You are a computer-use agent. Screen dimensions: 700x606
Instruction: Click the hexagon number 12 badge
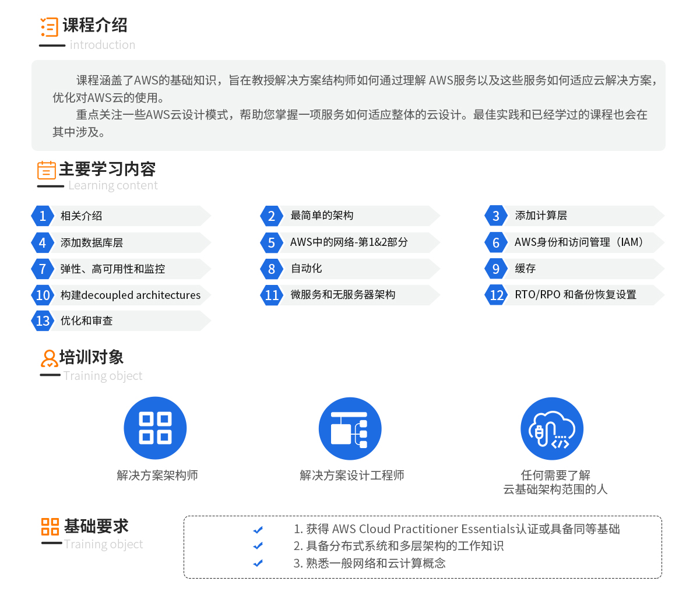496,295
